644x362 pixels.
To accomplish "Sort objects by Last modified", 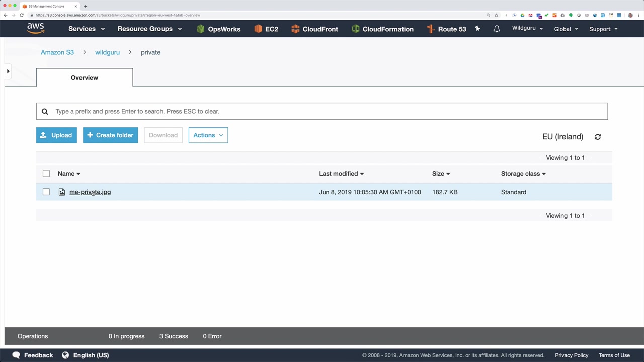I will (341, 174).
